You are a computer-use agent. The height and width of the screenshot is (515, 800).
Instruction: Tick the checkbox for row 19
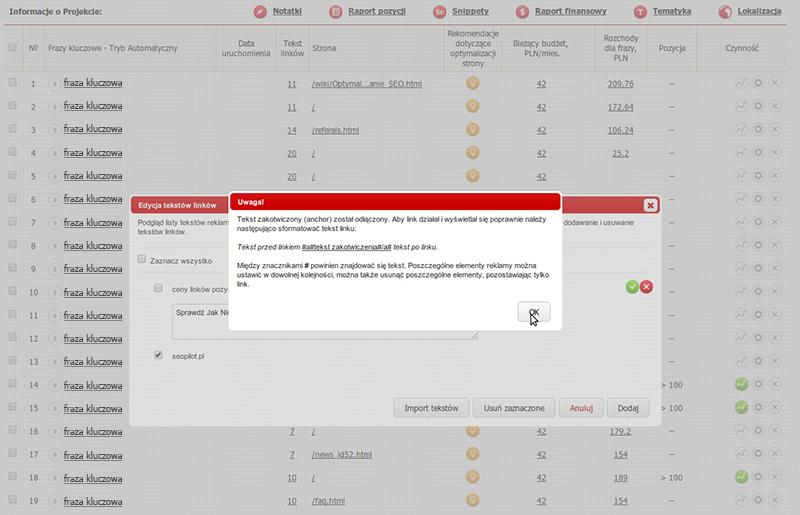click(x=13, y=499)
